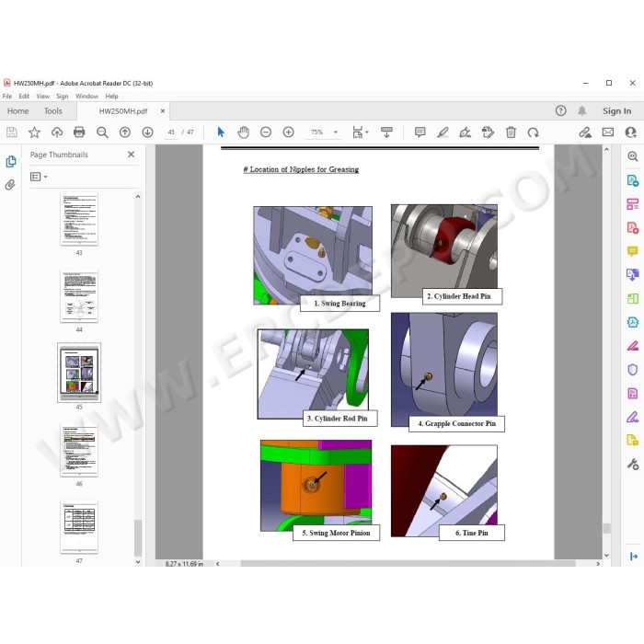Add a sticky note comment
This screenshot has width=644, height=644.
420,132
